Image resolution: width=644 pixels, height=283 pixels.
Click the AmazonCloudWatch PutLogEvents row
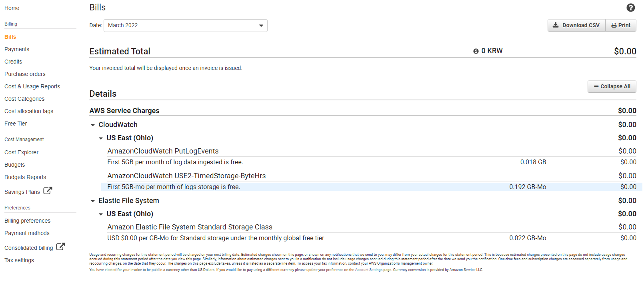pos(372,151)
